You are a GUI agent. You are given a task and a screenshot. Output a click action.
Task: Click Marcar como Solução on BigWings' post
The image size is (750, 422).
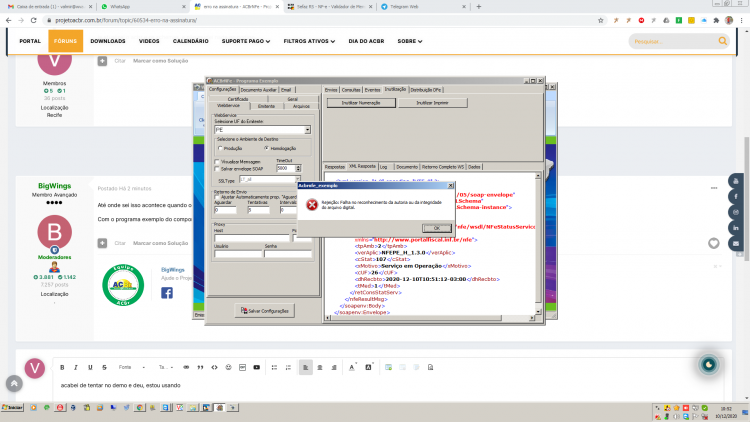click(160, 243)
